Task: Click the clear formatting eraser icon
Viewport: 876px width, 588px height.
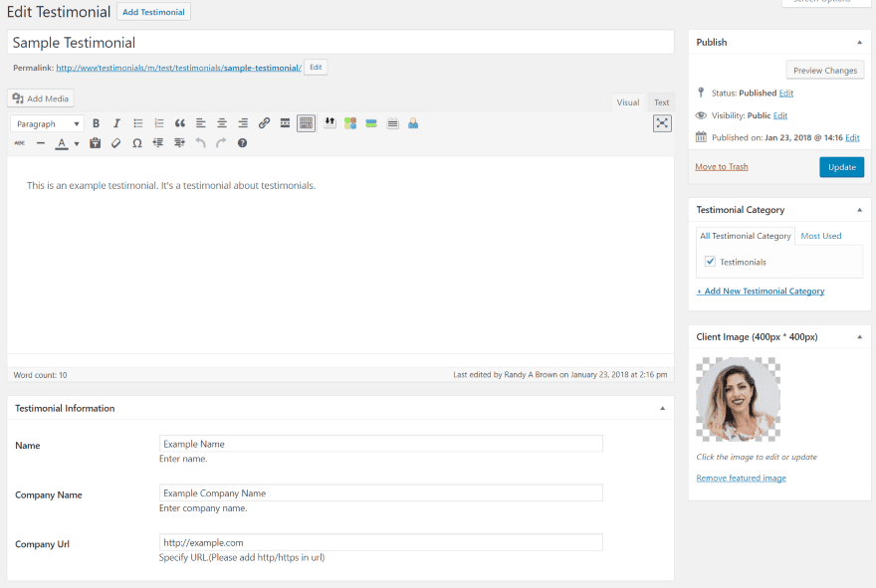Action: (x=116, y=143)
